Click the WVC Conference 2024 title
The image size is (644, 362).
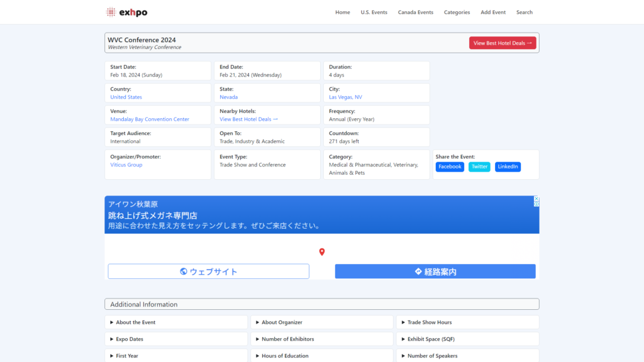pos(142,40)
